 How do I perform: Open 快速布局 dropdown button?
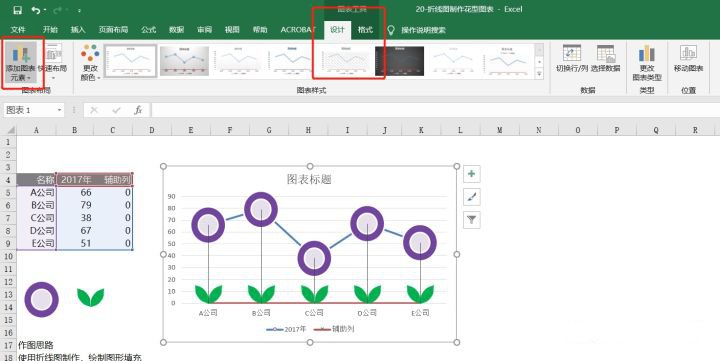tap(53, 62)
